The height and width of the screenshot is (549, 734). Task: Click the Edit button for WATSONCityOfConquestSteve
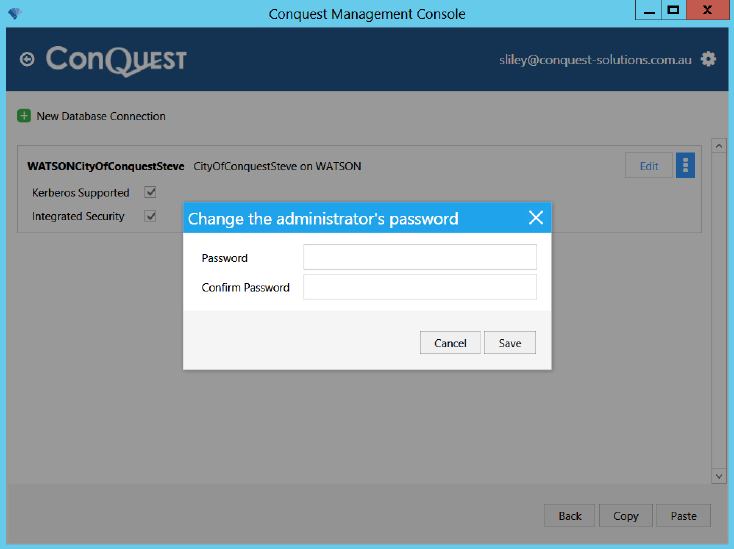tap(649, 165)
